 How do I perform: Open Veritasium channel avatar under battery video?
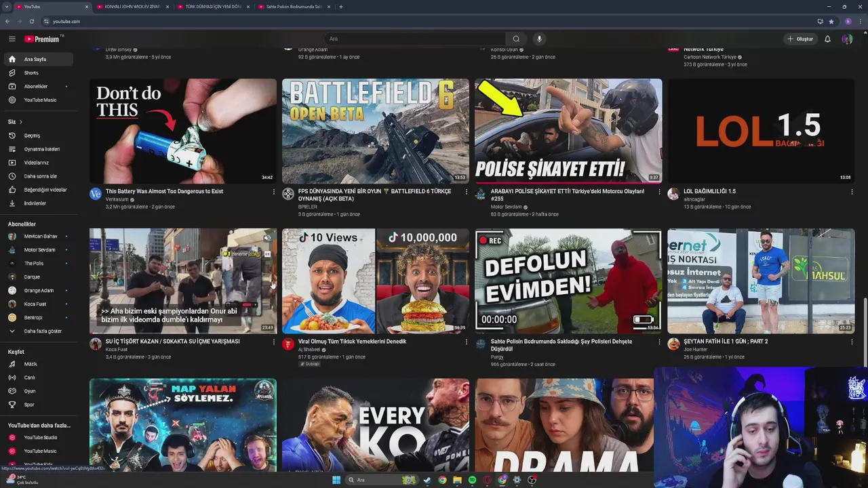96,194
